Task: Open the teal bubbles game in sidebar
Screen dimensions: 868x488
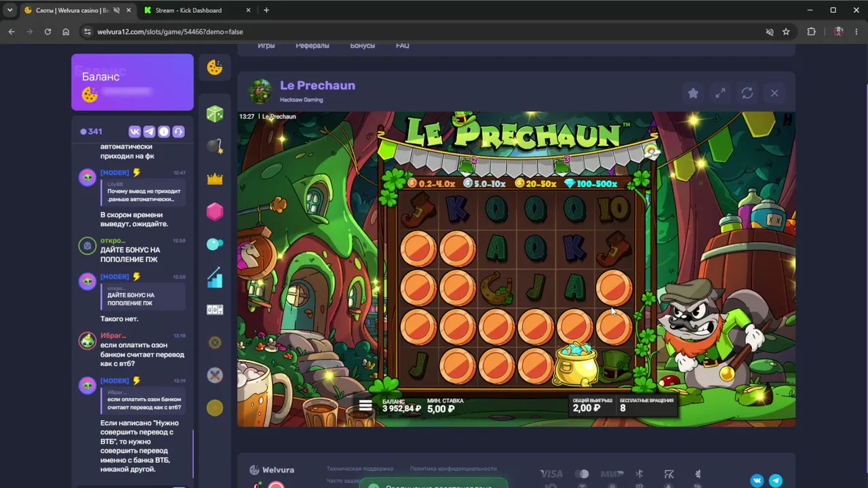Action: pos(215,244)
